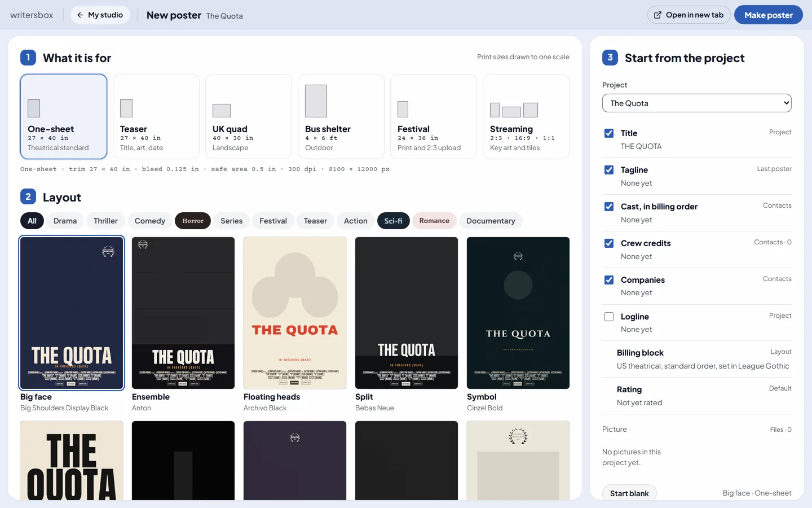Show Festival layout filter chip
This screenshot has width=812, height=508.
click(x=273, y=221)
